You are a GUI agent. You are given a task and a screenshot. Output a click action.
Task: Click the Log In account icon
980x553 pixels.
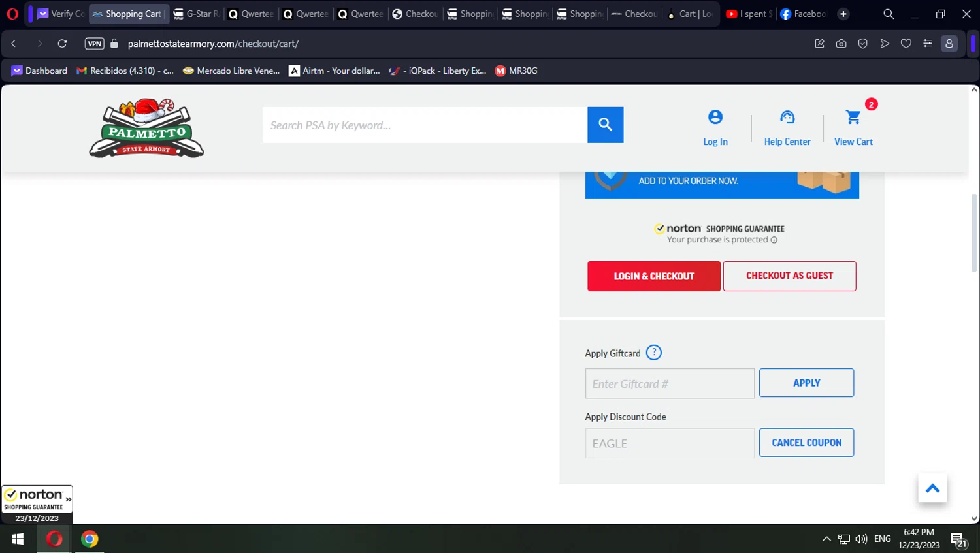tap(715, 118)
